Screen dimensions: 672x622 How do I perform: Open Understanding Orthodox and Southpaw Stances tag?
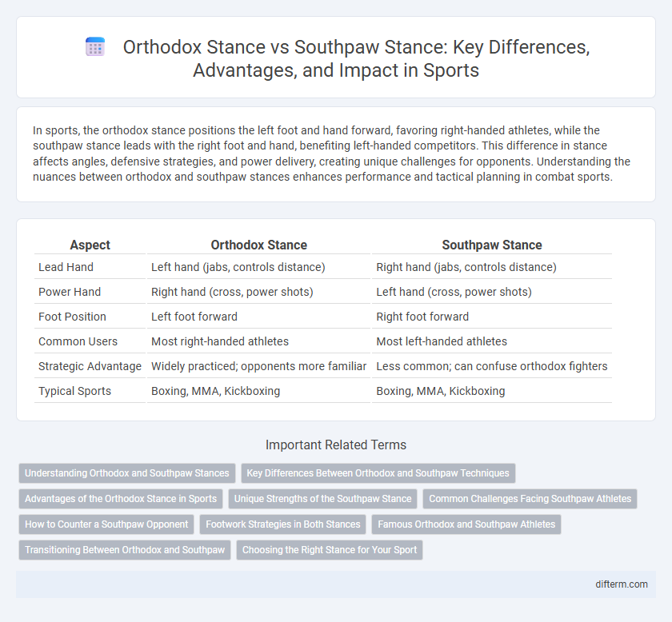pyautogui.click(x=127, y=473)
